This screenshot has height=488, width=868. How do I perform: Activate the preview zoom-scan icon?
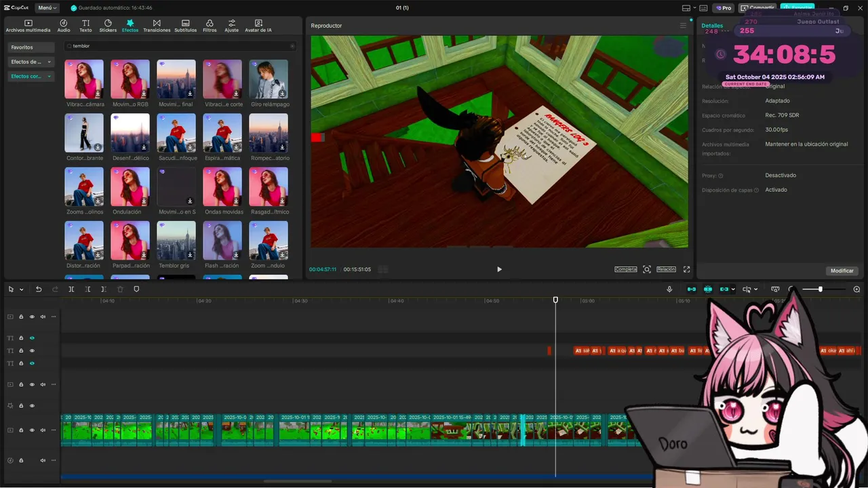pyautogui.click(x=647, y=269)
